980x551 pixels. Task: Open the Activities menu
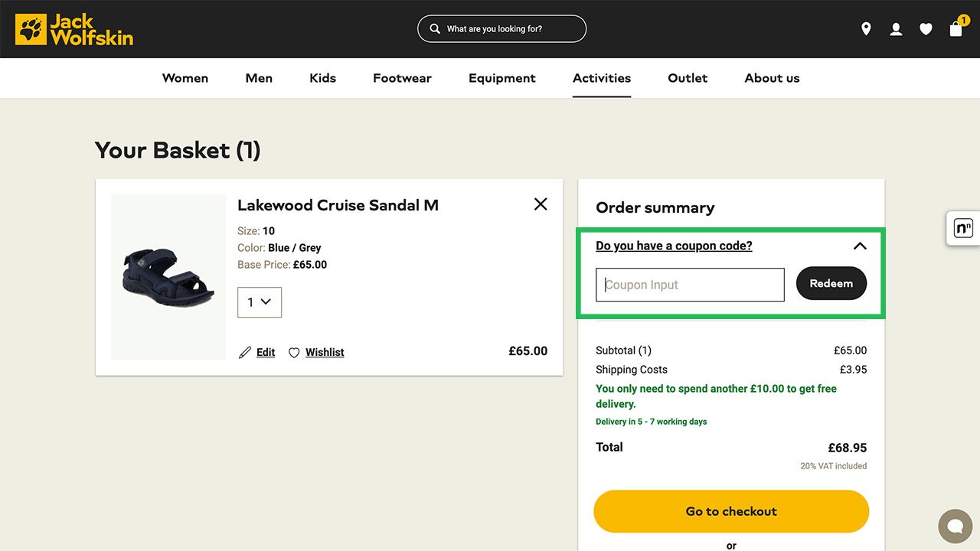(x=602, y=78)
